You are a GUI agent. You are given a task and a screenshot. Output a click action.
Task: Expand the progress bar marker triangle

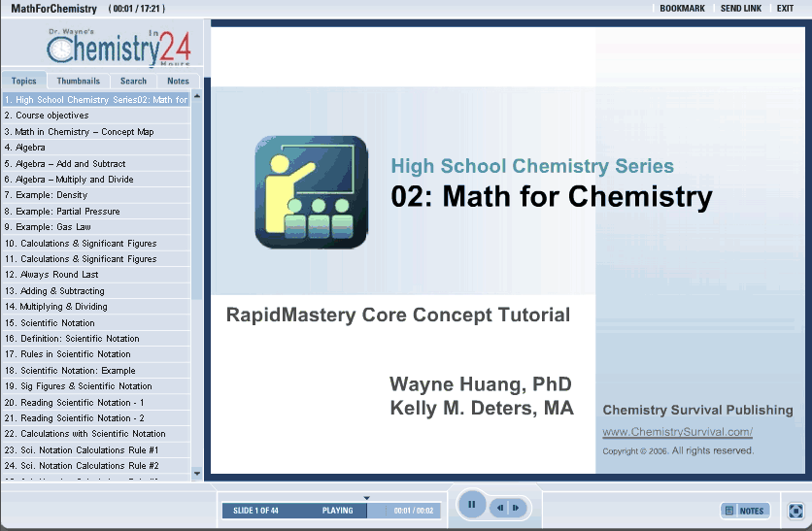367,498
